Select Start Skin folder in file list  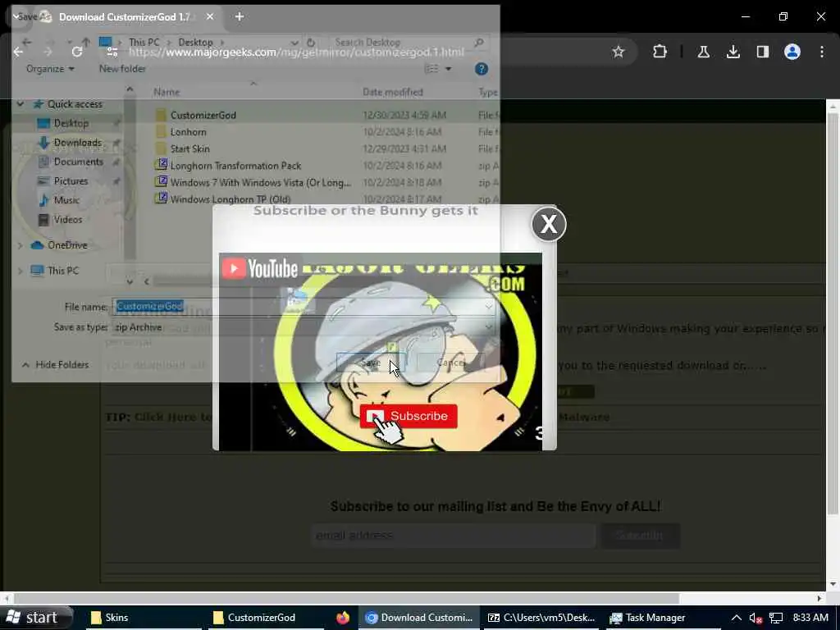(x=189, y=149)
